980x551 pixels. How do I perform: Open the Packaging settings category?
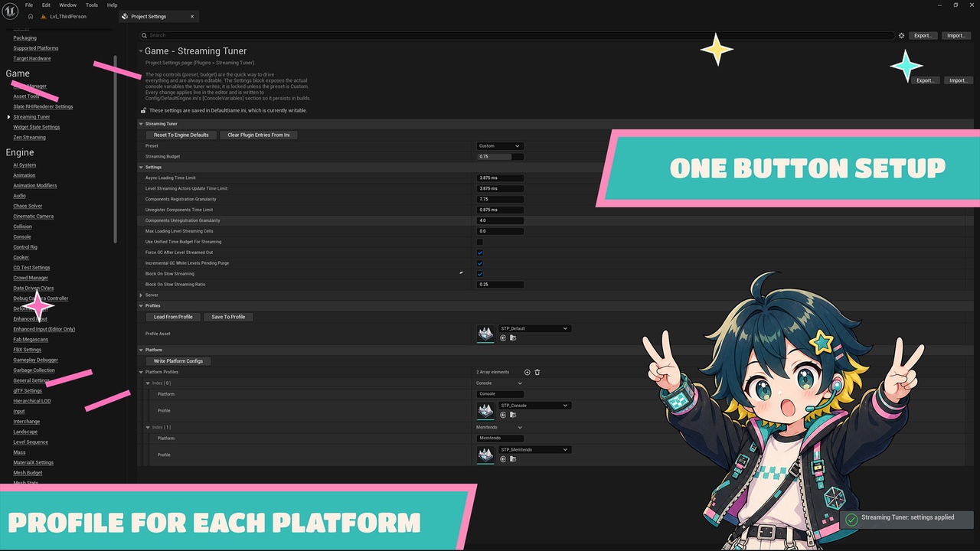24,38
